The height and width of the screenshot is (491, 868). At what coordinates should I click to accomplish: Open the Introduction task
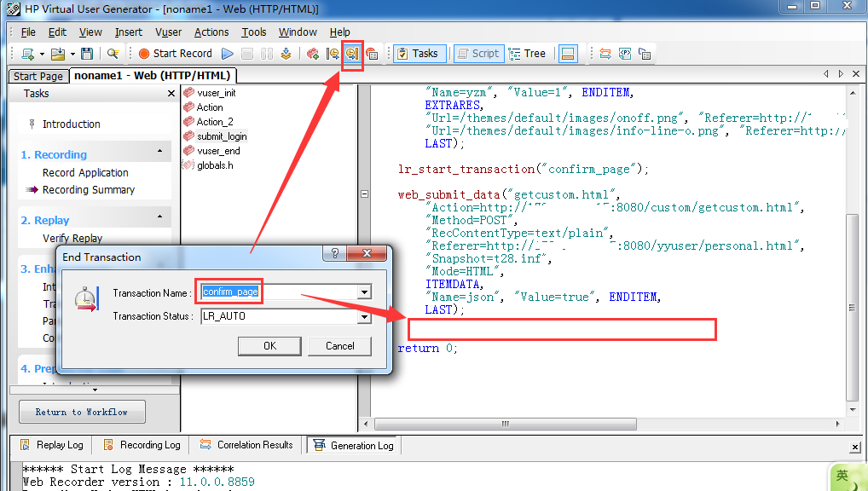click(72, 124)
